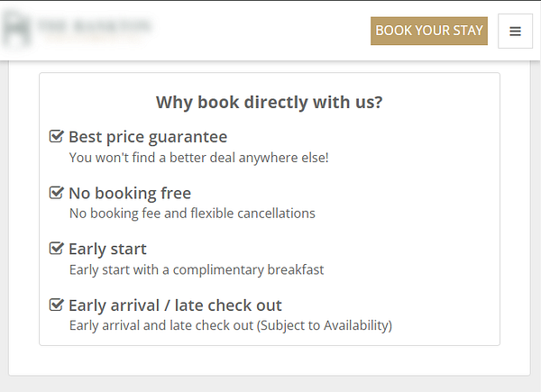
Task: Click the "Why book directly with us?" heading
Action: pos(269,102)
